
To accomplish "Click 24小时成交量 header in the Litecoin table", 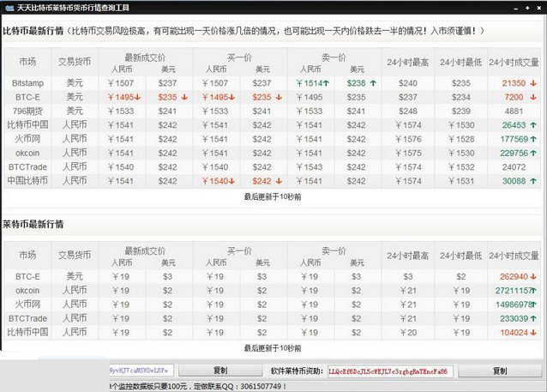I will [x=514, y=256].
